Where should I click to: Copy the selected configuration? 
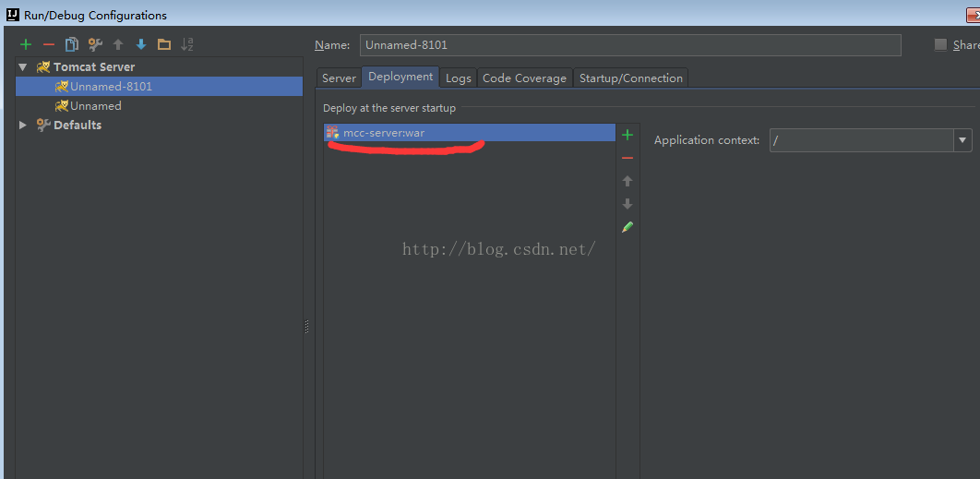click(x=72, y=44)
